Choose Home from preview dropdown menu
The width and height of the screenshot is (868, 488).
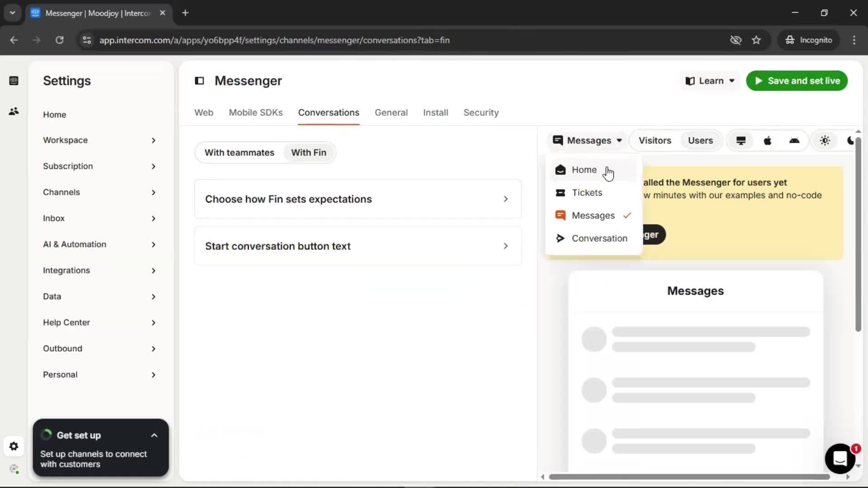click(x=593, y=170)
